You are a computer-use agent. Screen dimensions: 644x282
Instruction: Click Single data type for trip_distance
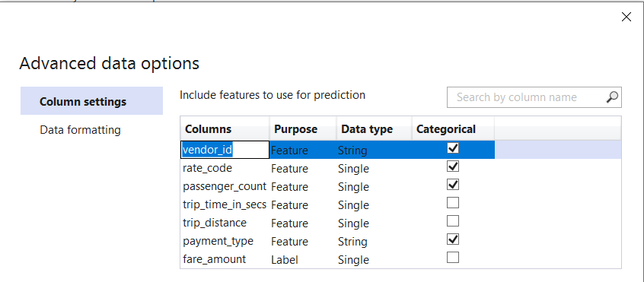point(353,223)
